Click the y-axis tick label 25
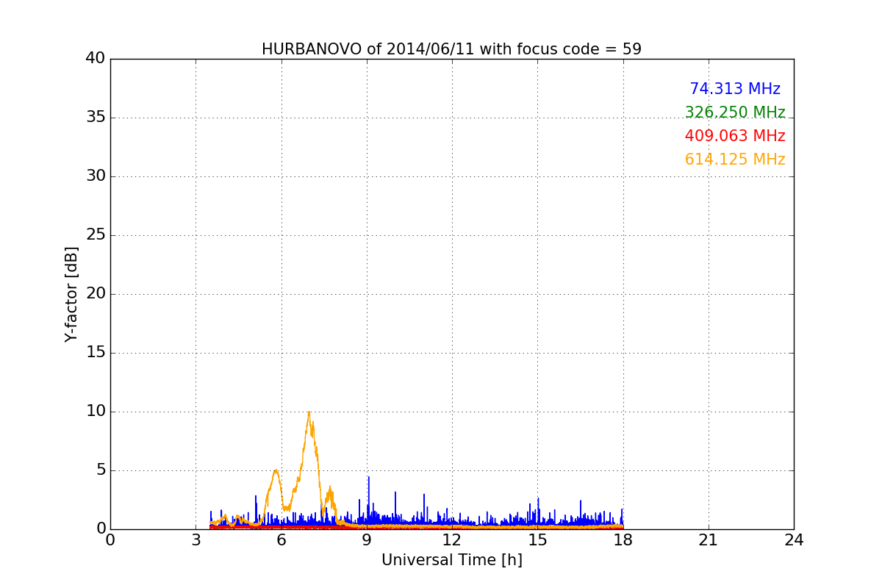Screen dimensions: 882x588 coord(96,235)
